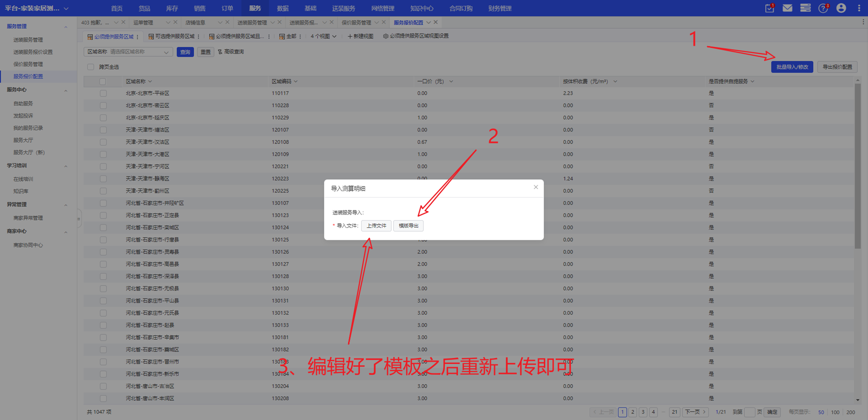Image resolution: width=868 pixels, height=420 pixels.
Task: Toggle the 跨页全选 checkbox
Action: click(x=91, y=67)
